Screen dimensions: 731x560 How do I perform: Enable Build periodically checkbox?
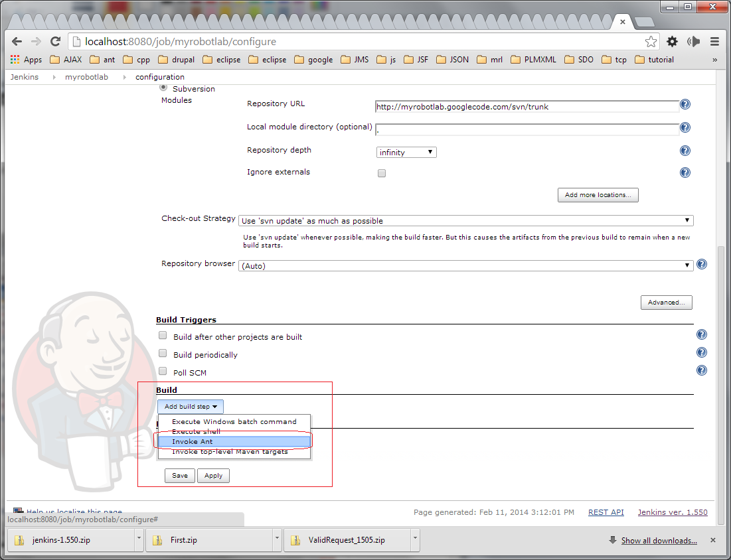[163, 353]
